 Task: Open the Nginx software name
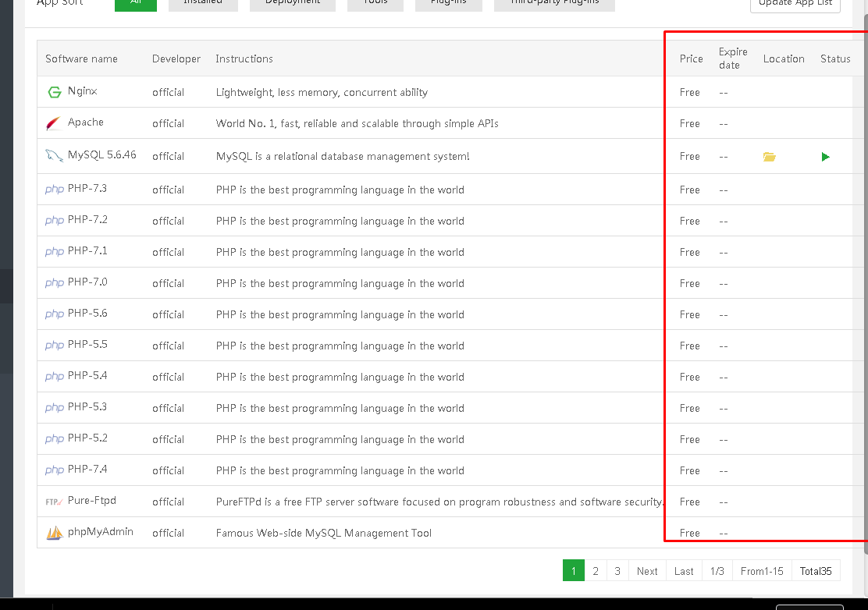coord(83,90)
